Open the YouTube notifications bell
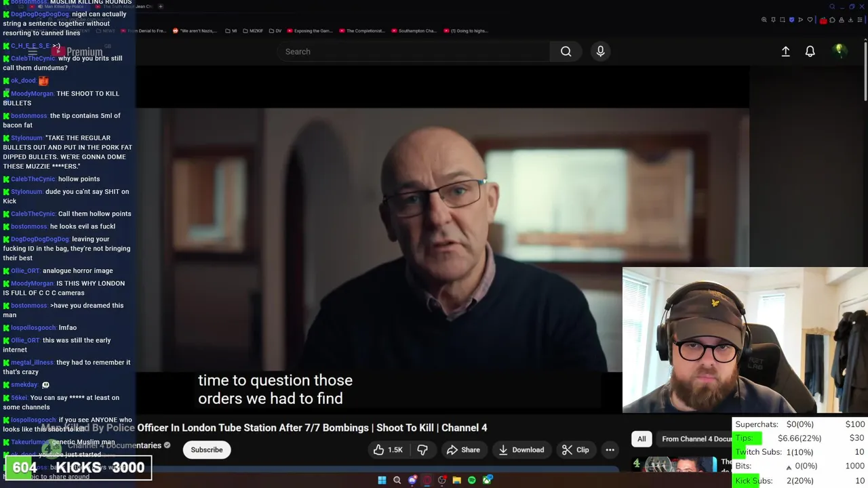 [x=810, y=52]
